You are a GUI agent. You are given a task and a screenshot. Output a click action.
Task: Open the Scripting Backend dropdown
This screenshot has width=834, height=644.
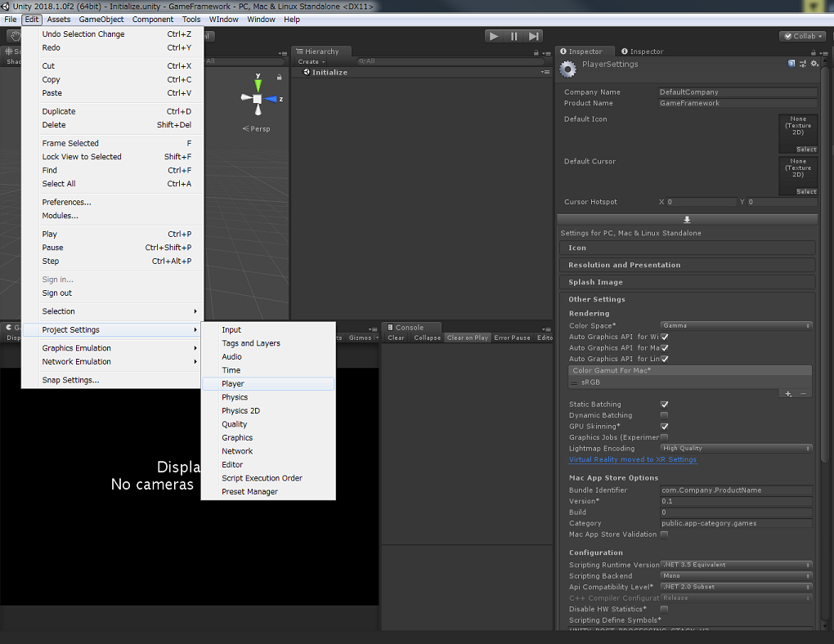[x=736, y=576]
